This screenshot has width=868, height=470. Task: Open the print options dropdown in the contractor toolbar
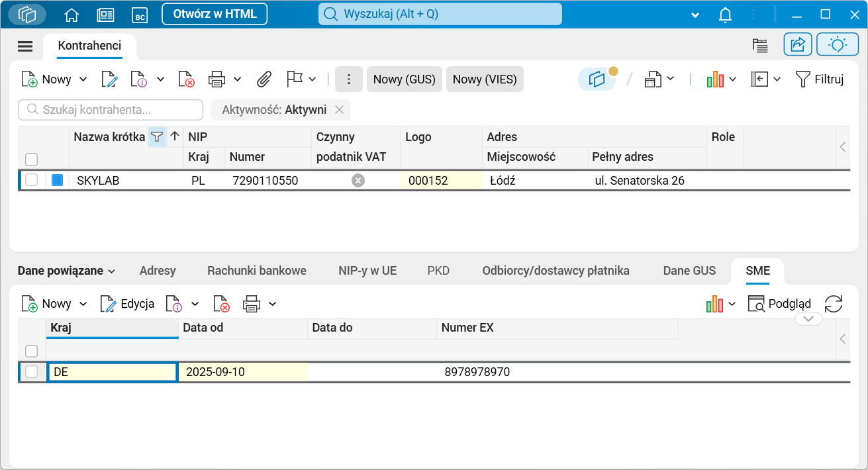click(x=238, y=79)
